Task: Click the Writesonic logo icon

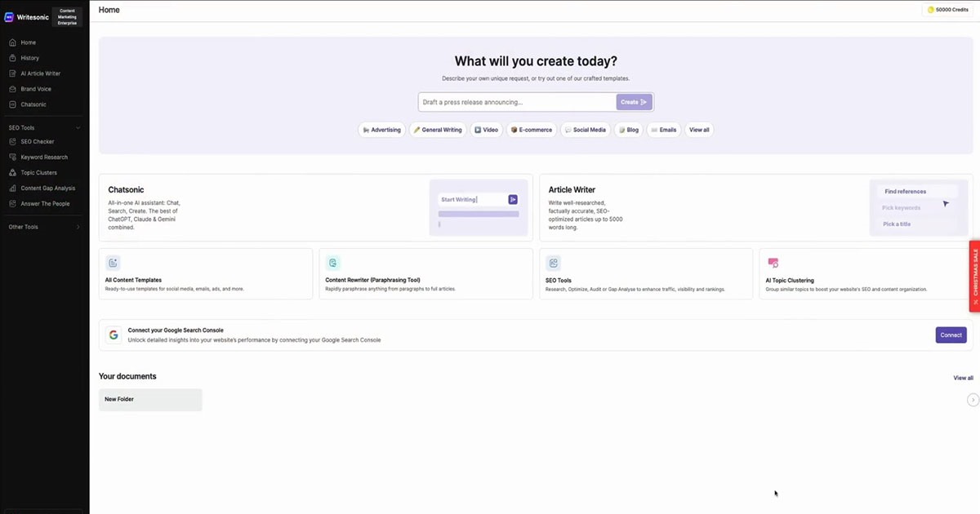Action: point(10,16)
